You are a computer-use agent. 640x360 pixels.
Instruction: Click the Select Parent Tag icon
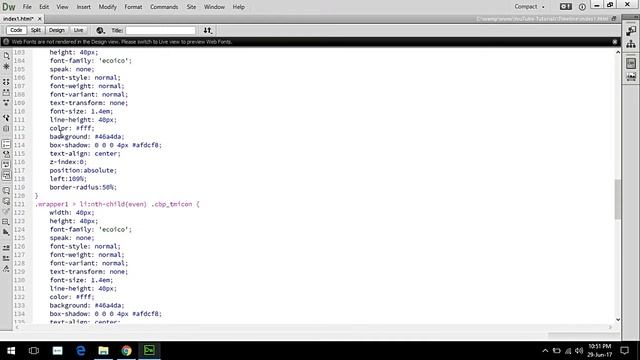pyautogui.click(x=6, y=118)
